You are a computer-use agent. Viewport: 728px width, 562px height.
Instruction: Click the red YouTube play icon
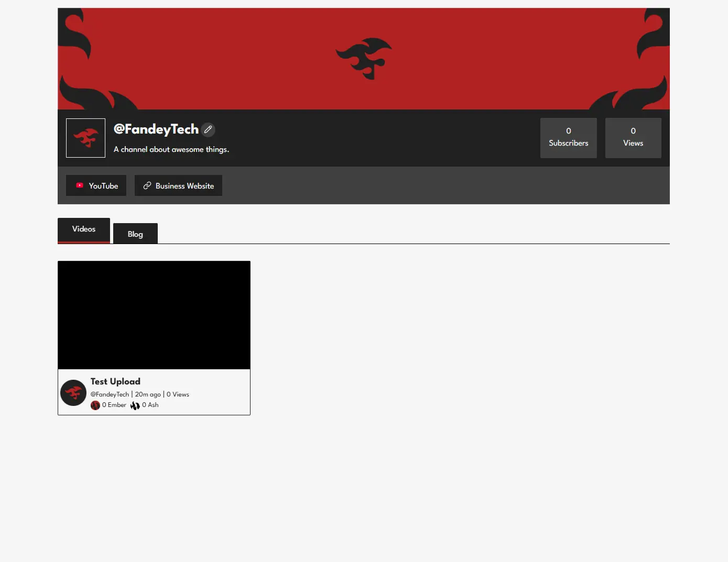(x=80, y=185)
